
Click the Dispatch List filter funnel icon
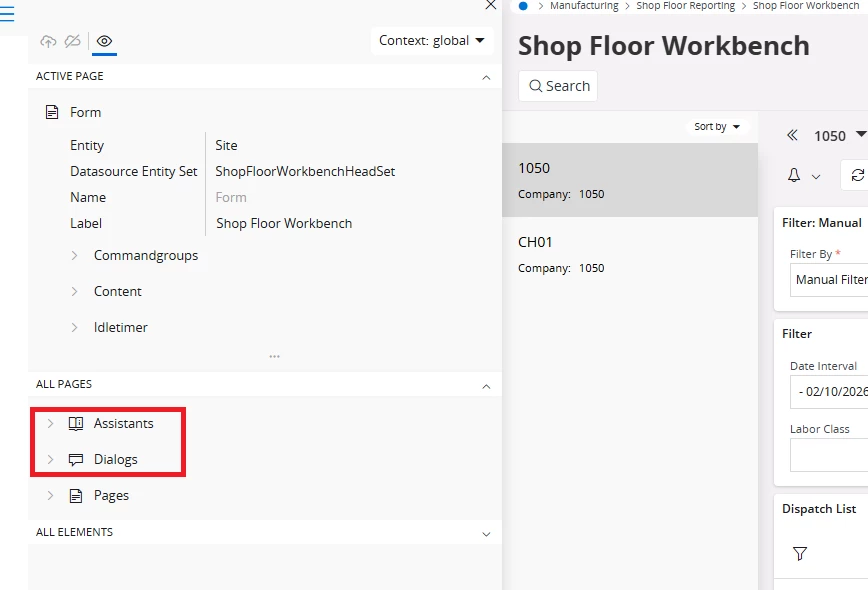800,553
